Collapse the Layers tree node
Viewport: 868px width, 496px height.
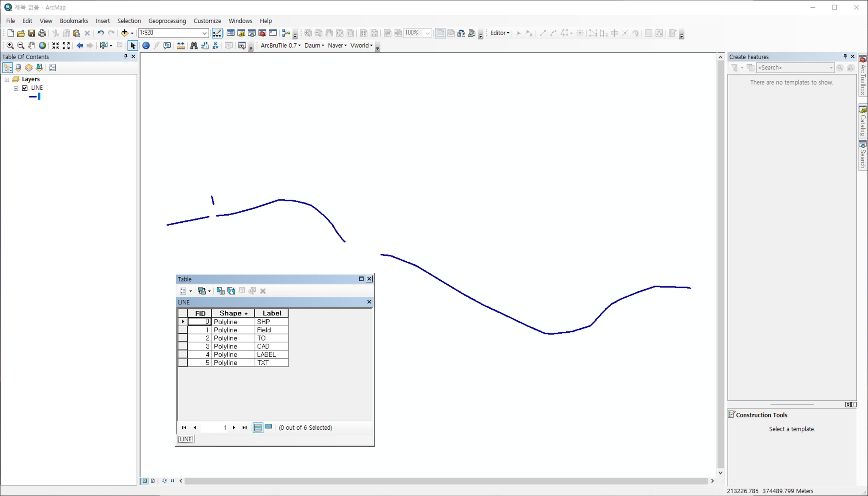(x=7, y=80)
